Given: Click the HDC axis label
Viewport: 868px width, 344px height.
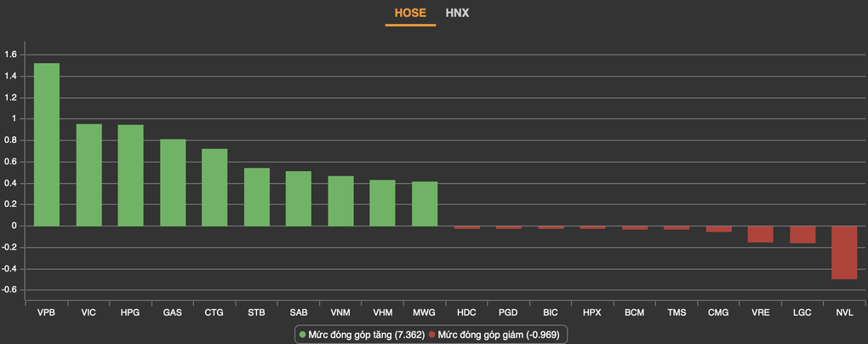Looking at the screenshot, I should tap(466, 313).
